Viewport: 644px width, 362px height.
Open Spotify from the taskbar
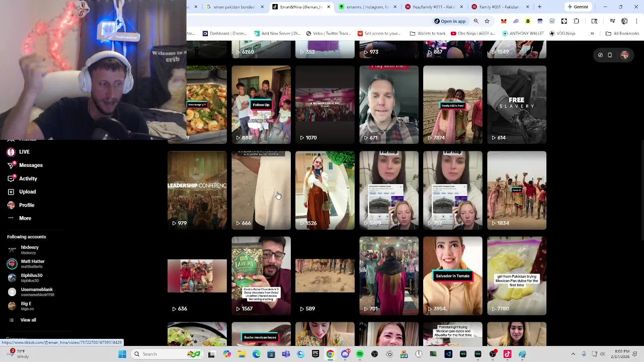pyautogui.click(x=360, y=354)
